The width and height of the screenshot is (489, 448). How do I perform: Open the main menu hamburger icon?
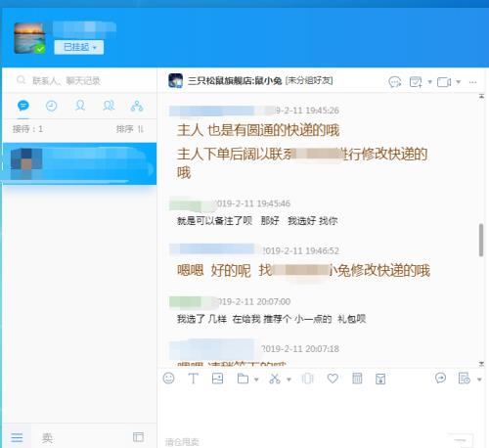pyautogui.click(x=17, y=437)
